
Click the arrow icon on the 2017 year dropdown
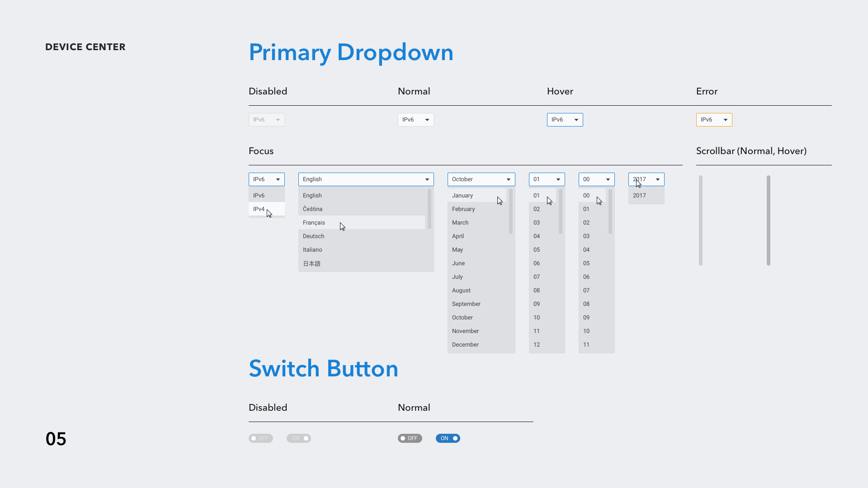[x=658, y=179]
